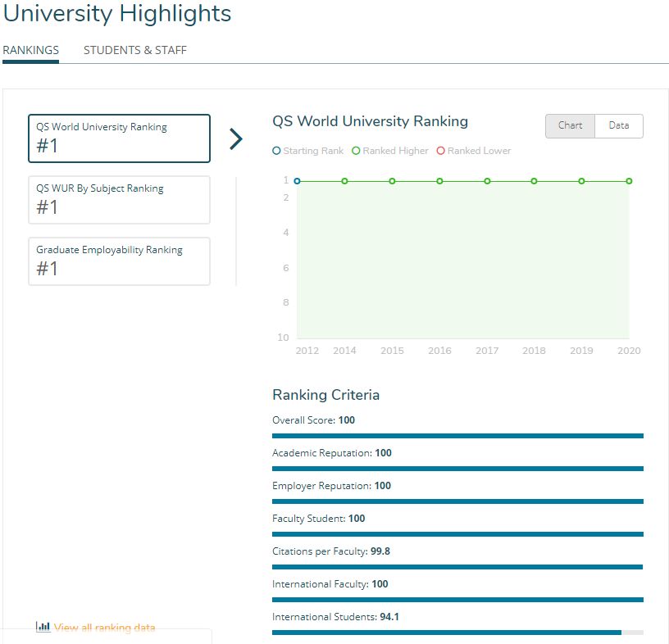Open the Students & Staff tab

pyautogui.click(x=134, y=50)
